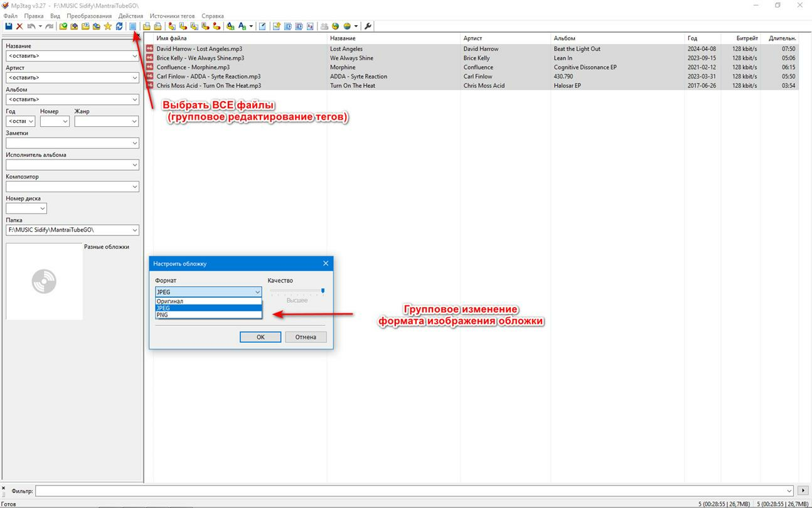The height and width of the screenshot is (508, 812).
Task: Click the wrench Options icon
Action: pos(368,26)
